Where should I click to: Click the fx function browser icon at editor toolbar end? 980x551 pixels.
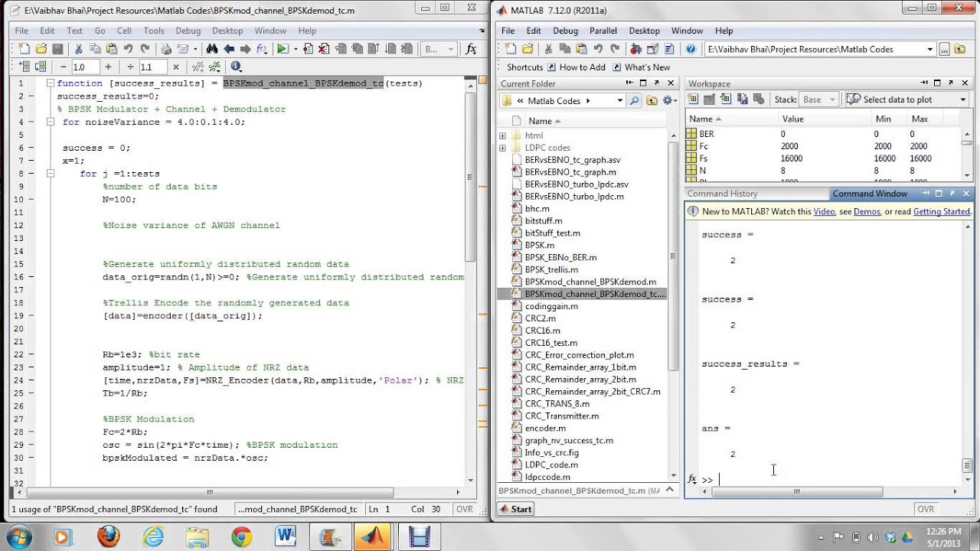pos(472,49)
